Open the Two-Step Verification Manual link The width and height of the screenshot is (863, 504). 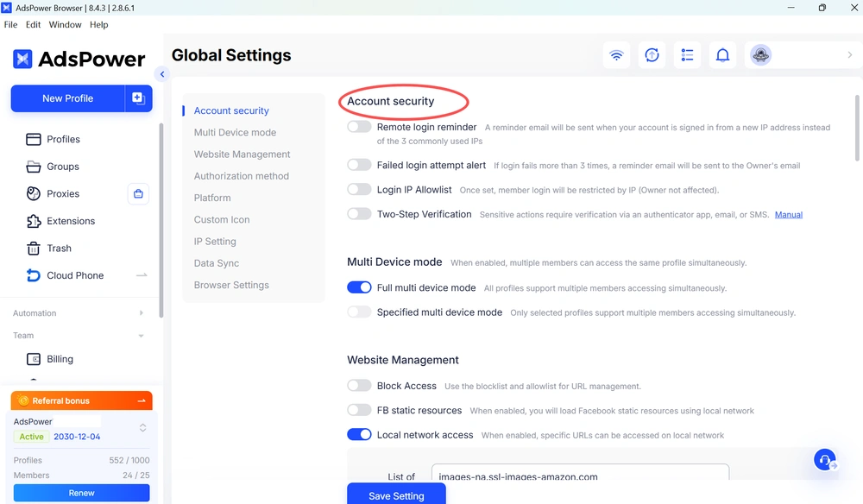(x=789, y=215)
